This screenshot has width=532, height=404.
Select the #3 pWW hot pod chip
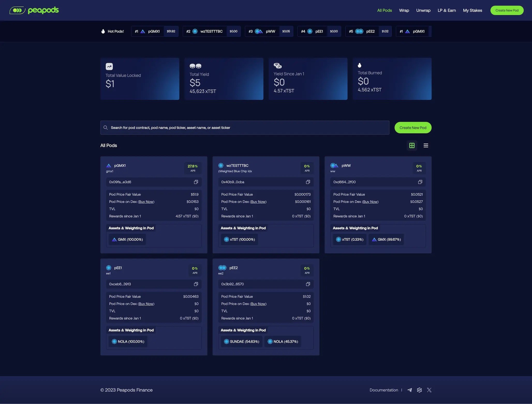269,31
